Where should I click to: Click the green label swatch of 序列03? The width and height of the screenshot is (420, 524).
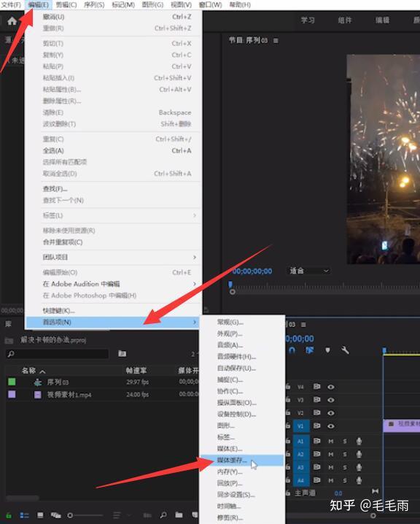(12, 382)
